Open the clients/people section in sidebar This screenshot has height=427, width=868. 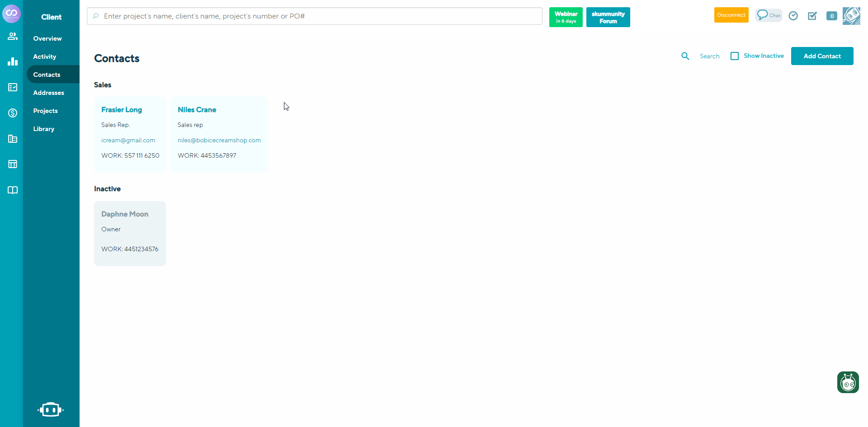(x=12, y=36)
